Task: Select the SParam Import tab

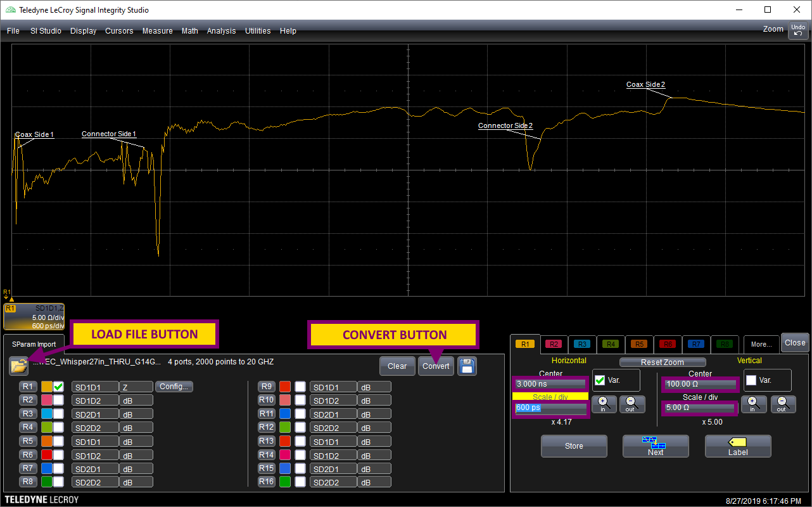Action: click(34, 344)
